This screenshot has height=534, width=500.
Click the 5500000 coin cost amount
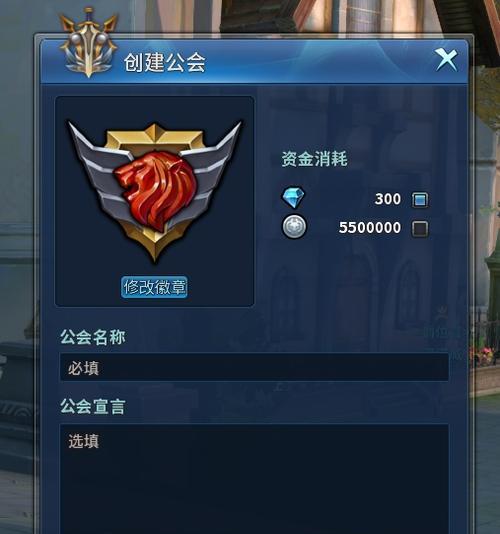[370, 228]
